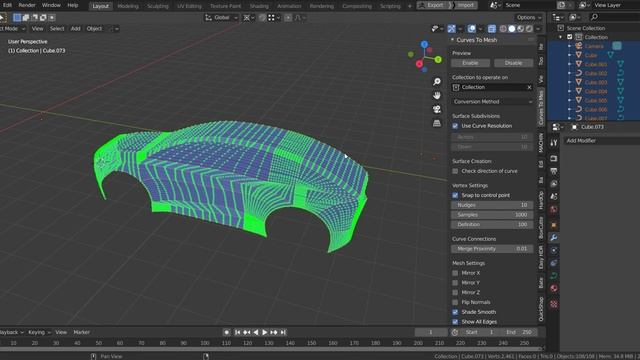Toggle Use Curve Resolution checkbox
This screenshot has height=360, width=640.
pos(455,126)
